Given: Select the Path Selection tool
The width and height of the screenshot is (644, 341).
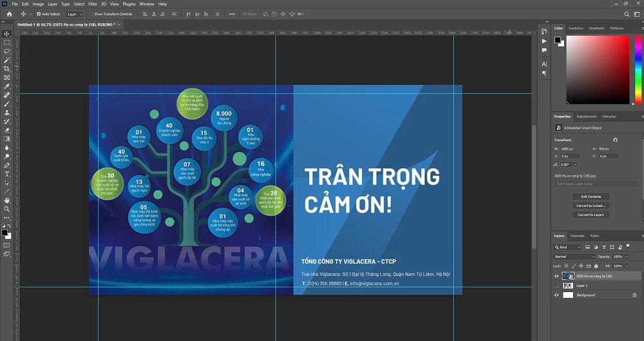Looking at the screenshot, I should (x=6, y=182).
